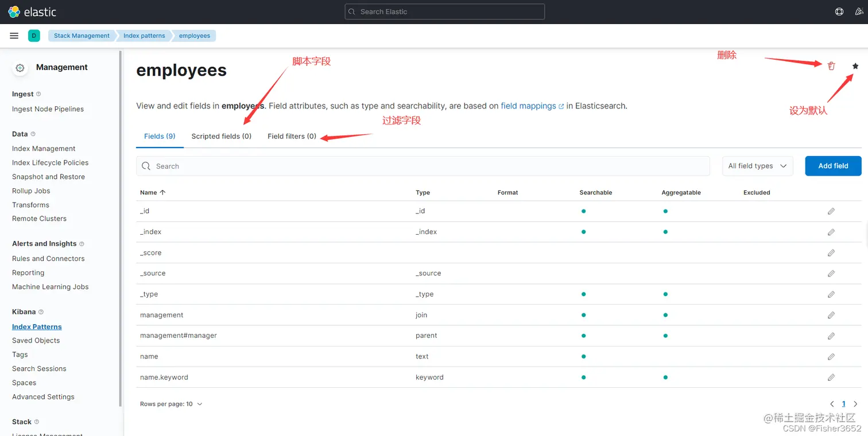Open the hamburger navigation menu
This screenshot has width=868, height=436.
pos(14,36)
